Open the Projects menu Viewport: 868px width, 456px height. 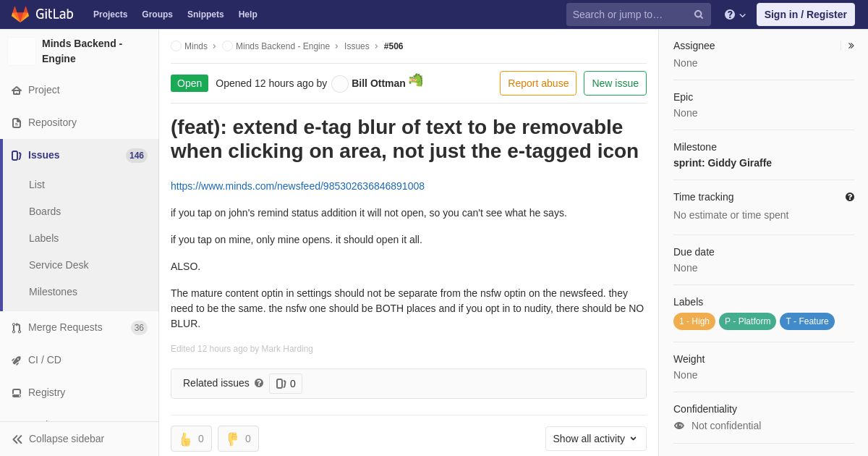click(110, 14)
